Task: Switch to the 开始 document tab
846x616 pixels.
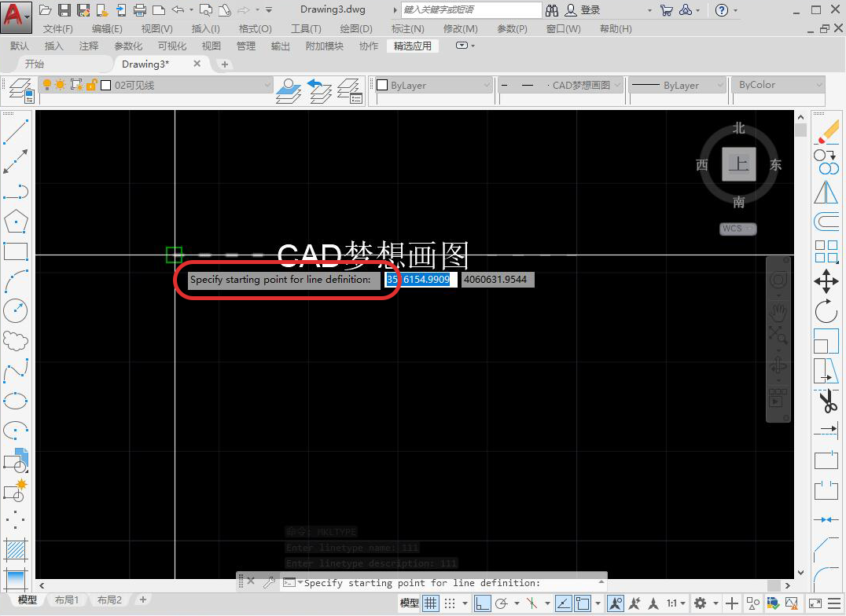Action: pyautogui.click(x=34, y=64)
